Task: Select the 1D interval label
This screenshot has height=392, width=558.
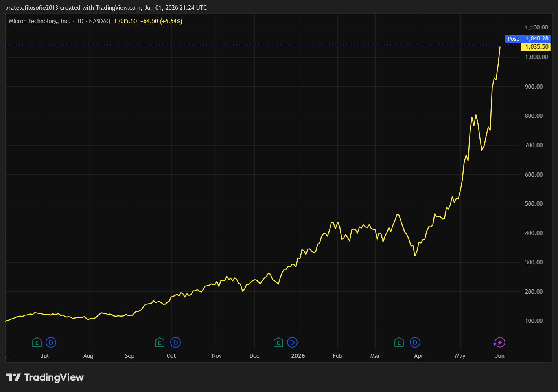Action: coord(80,21)
